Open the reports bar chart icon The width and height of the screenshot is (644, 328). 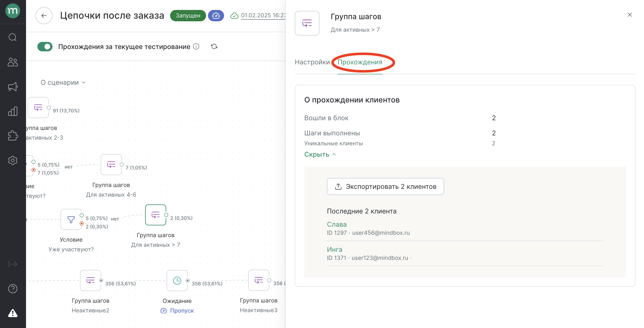tap(13, 111)
